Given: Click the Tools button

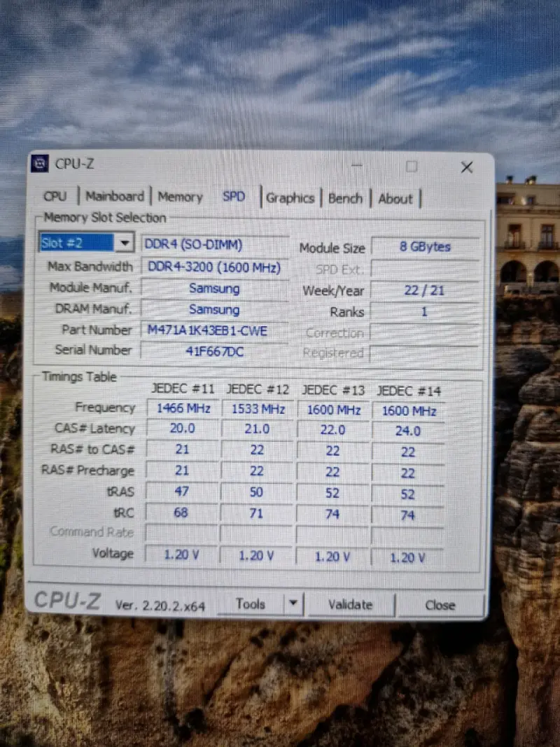Looking at the screenshot, I should tap(251, 604).
